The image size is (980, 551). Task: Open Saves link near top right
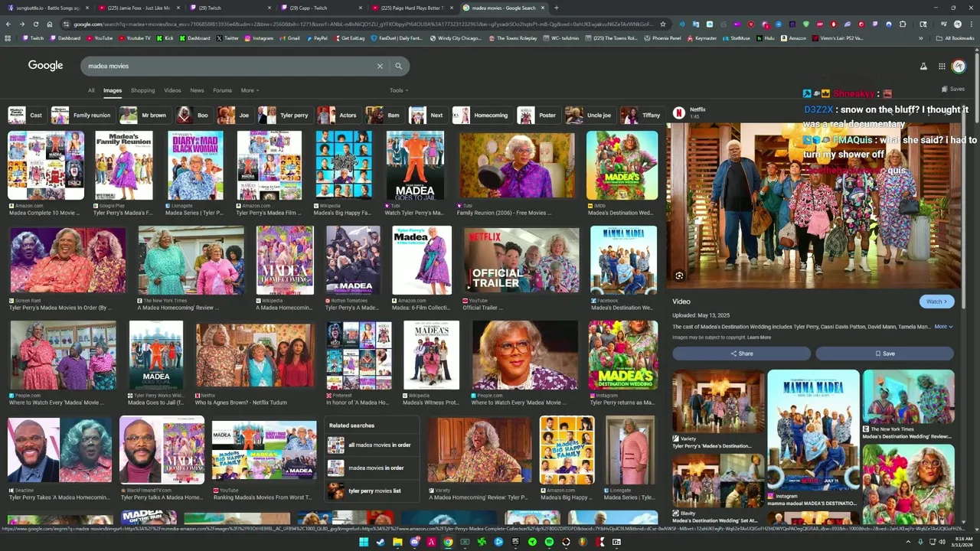[952, 90]
